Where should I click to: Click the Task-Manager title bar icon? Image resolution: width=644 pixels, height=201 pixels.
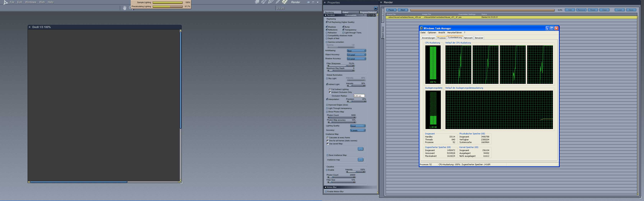[421, 28]
